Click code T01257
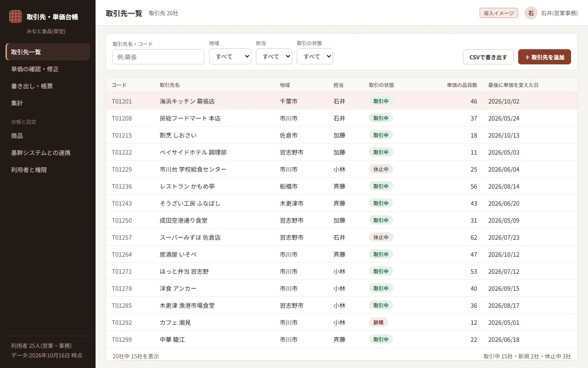588x368 pixels. tap(122, 237)
